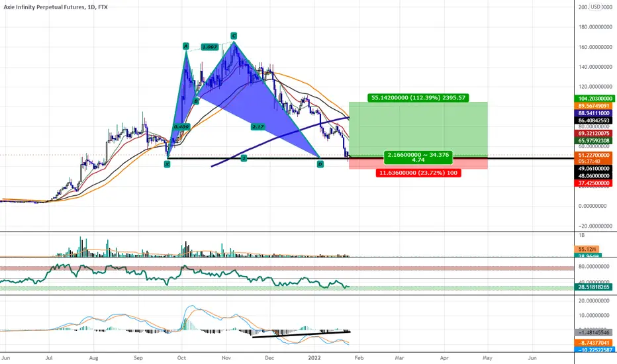Click the 140.00000000 price axis tick
The height and width of the screenshot is (364, 617).
[595, 67]
